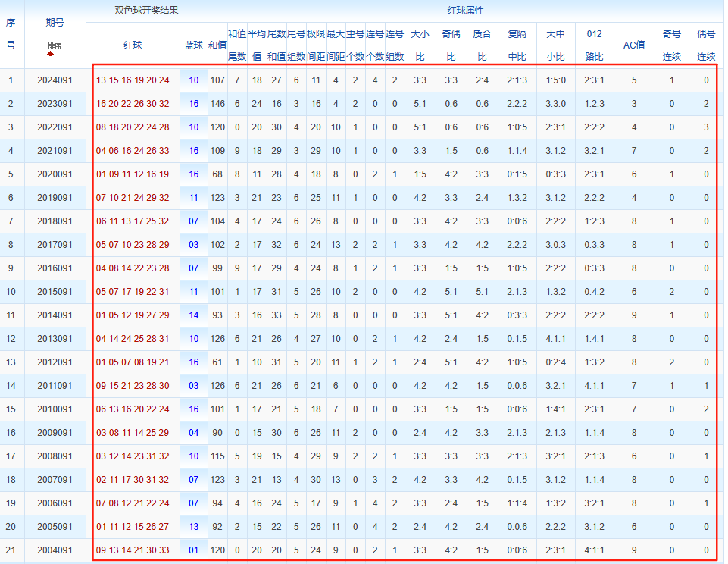Viewport: 728px width, 564px height.
Task: Click the 蓝球 column header
Action: (194, 45)
